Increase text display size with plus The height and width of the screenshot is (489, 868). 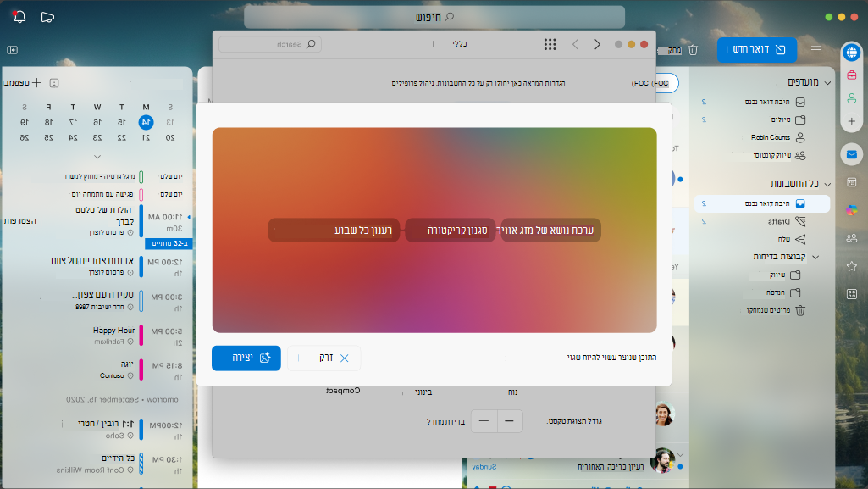point(484,421)
